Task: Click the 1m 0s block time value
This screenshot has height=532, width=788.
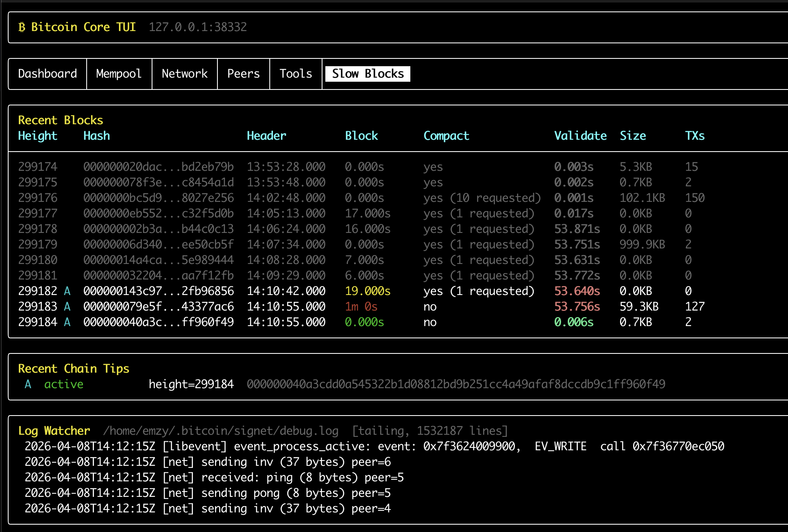Action: pyautogui.click(x=361, y=306)
